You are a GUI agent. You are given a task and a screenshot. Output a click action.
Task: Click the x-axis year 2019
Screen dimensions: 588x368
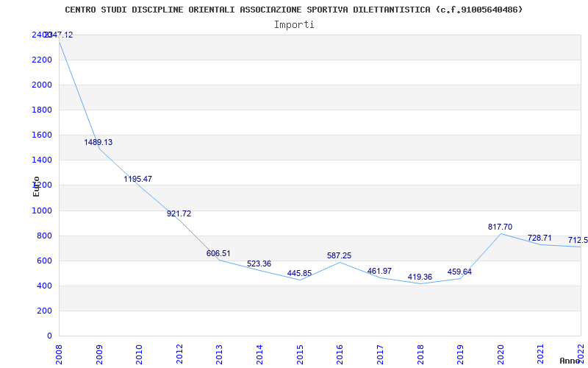point(460,354)
